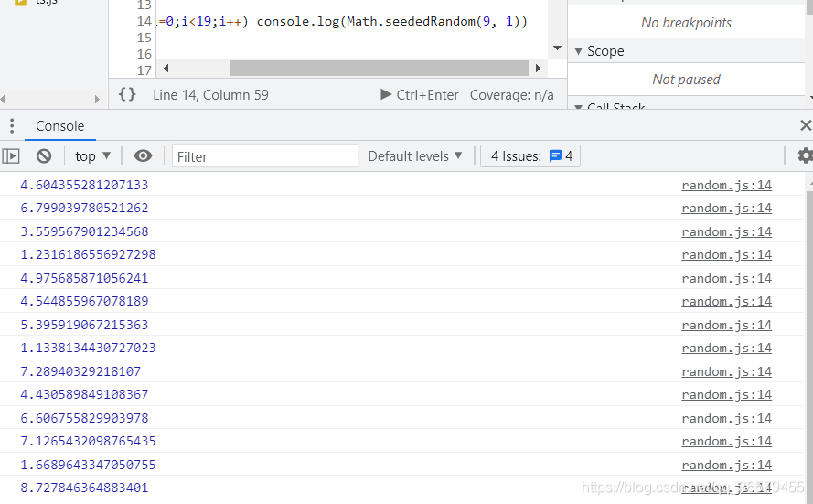The height and width of the screenshot is (504, 813).
Task: Focus the console Filter input field
Action: (265, 156)
